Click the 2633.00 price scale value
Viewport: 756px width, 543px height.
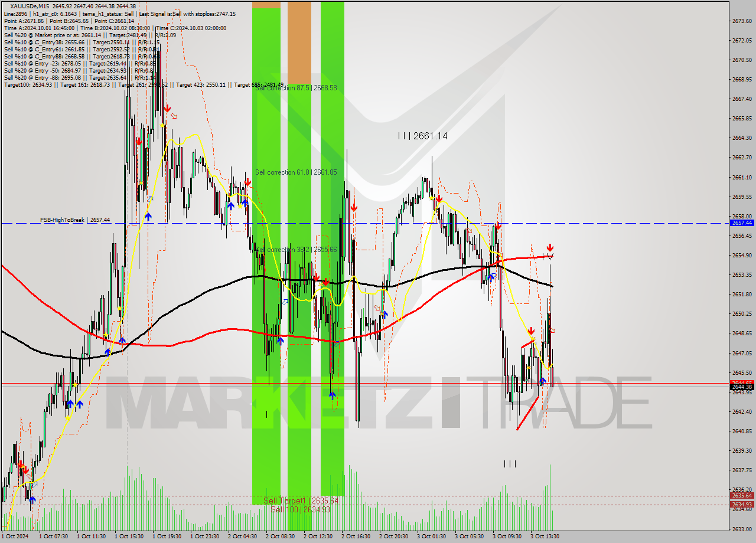coord(742,529)
